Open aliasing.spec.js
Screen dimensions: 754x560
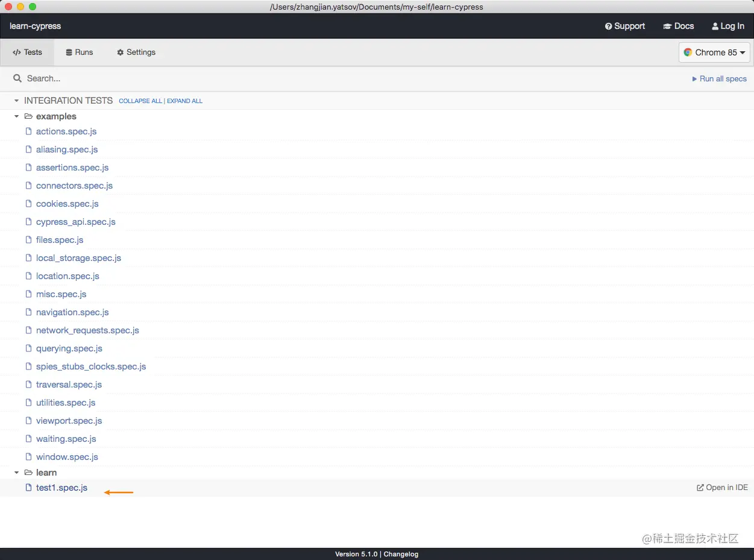67,149
